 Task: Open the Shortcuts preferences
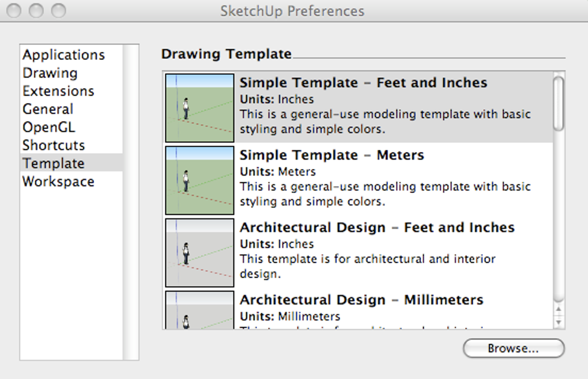click(x=54, y=145)
